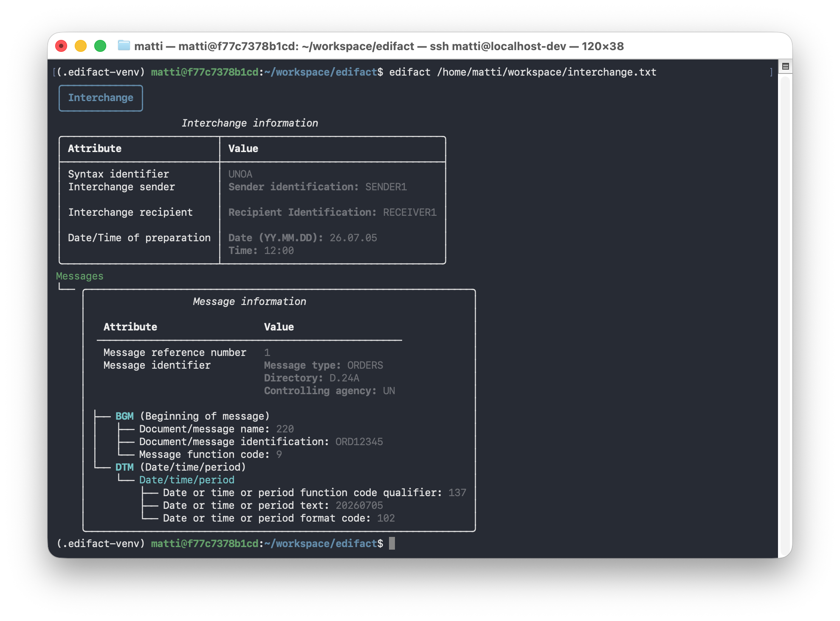This screenshot has height=621, width=840.
Task: Click 'Message identifier' attribute
Action: pyautogui.click(x=157, y=365)
